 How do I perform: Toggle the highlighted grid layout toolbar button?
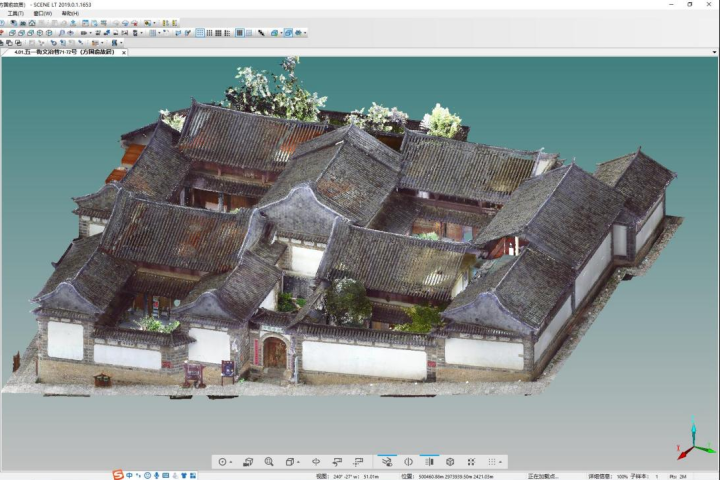[201, 33]
